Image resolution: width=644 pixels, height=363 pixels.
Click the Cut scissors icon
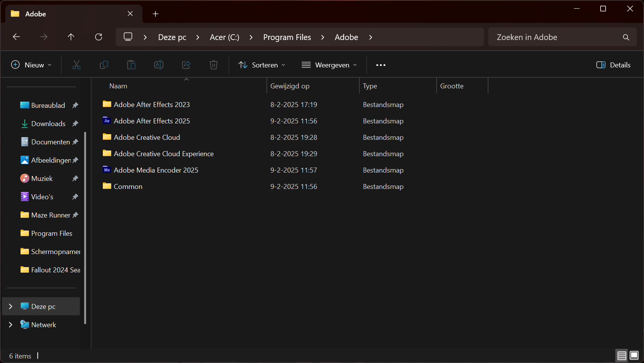tap(77, 65)
